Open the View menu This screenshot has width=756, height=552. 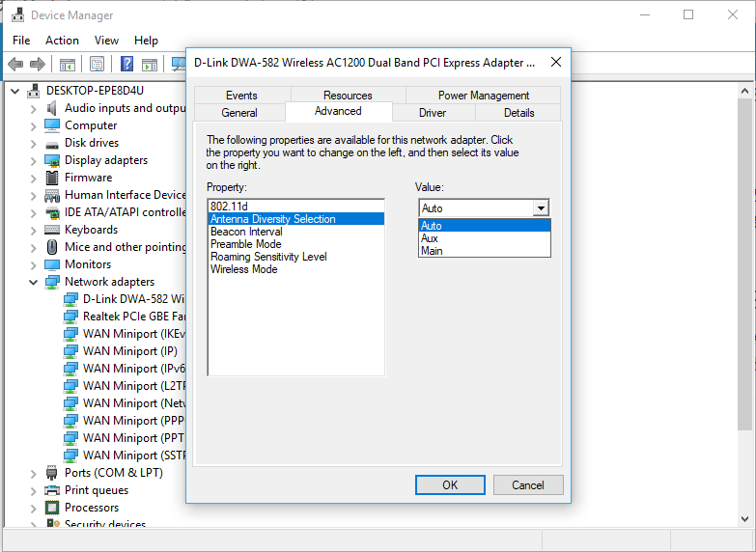click(x=106, y=41)
